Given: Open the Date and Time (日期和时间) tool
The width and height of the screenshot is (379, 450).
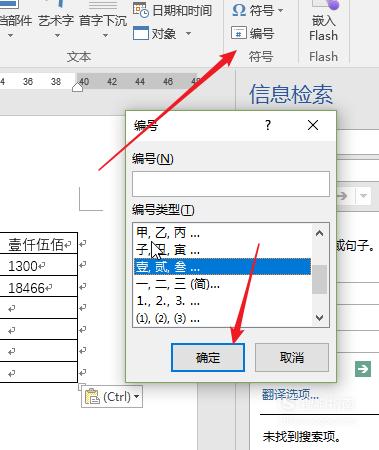Looking at the screenshot, I should (172, 10).
